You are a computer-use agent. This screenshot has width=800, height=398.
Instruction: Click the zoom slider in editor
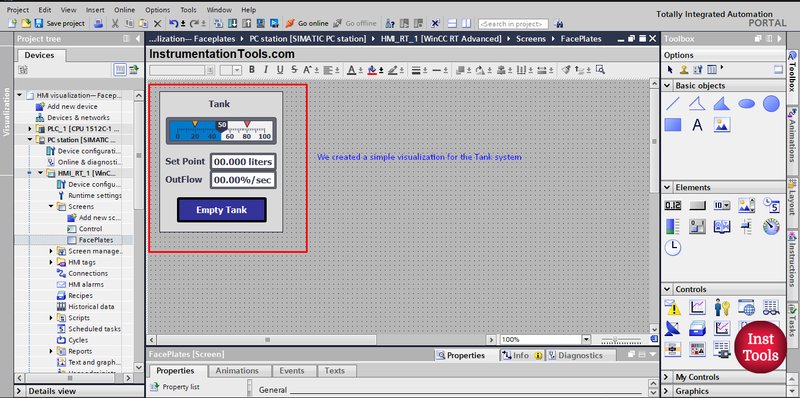621,339
